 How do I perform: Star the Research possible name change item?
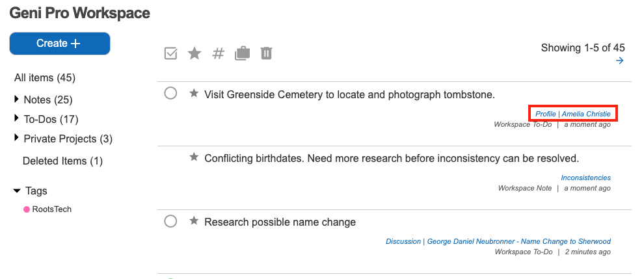point(193,221)
